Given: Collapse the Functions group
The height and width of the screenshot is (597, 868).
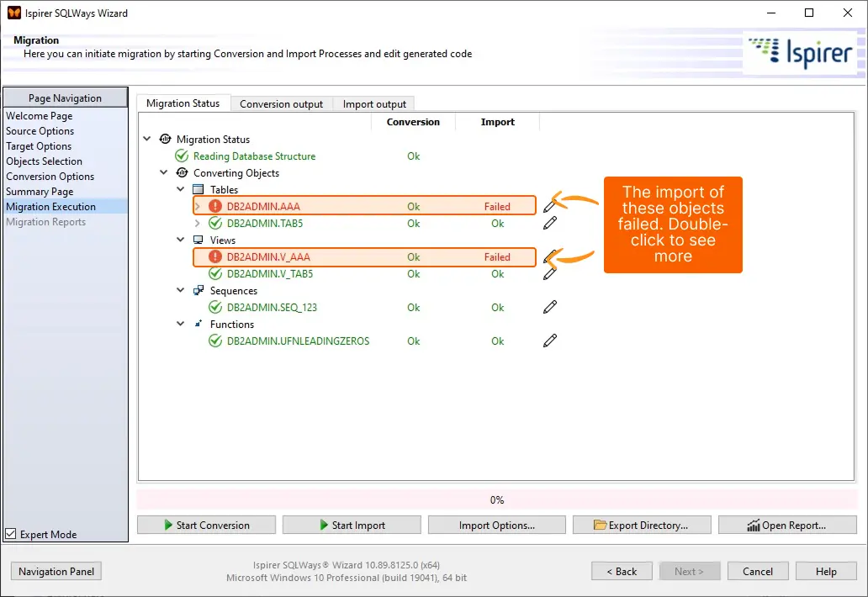Looking at the screenshot, I should [x=181, y=324].
